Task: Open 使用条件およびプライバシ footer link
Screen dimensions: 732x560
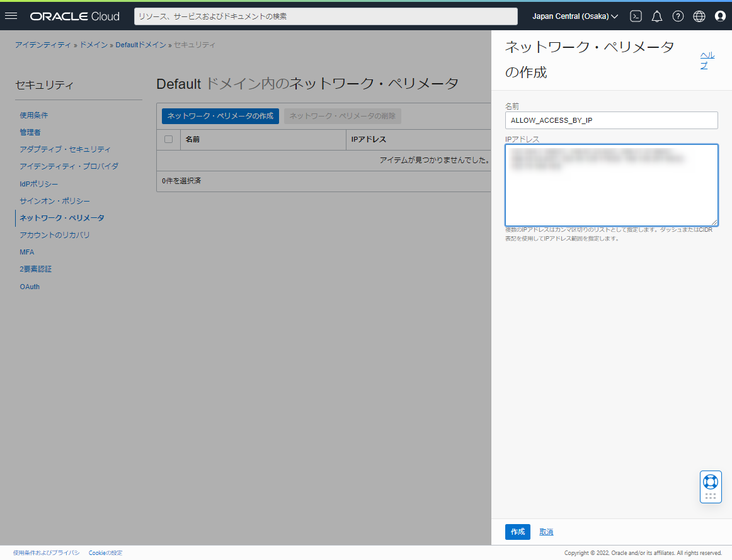Action: pos(46,553)
